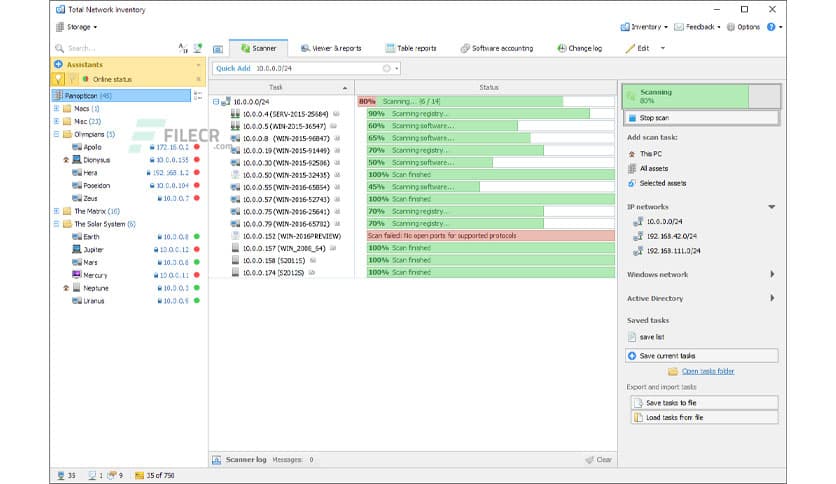
Task: Click the 10.0.0.4 scanning registry progress bar
Action: [x=491, y=114]
